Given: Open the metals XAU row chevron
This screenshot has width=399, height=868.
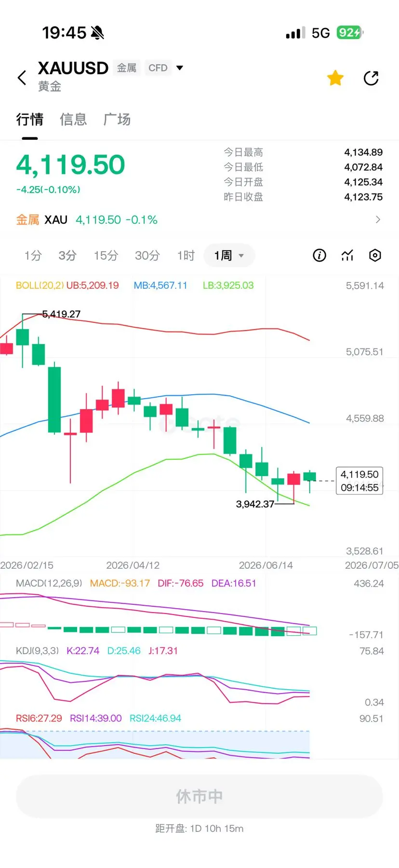Looking at the screenshot, I should (378, 220).
